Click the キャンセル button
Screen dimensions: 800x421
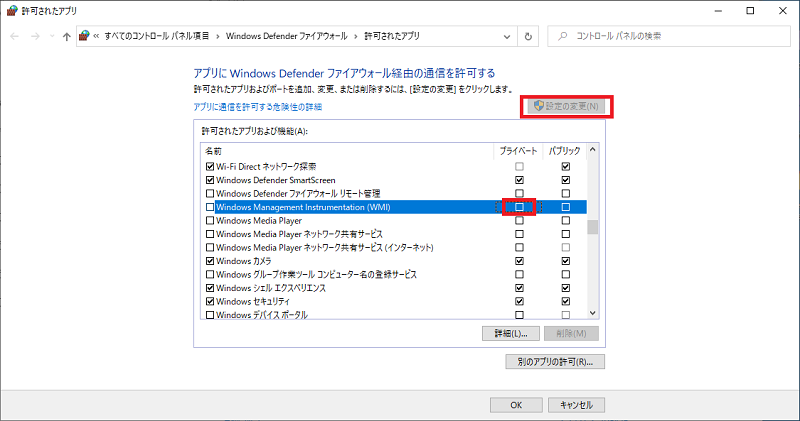pos(576,405)
